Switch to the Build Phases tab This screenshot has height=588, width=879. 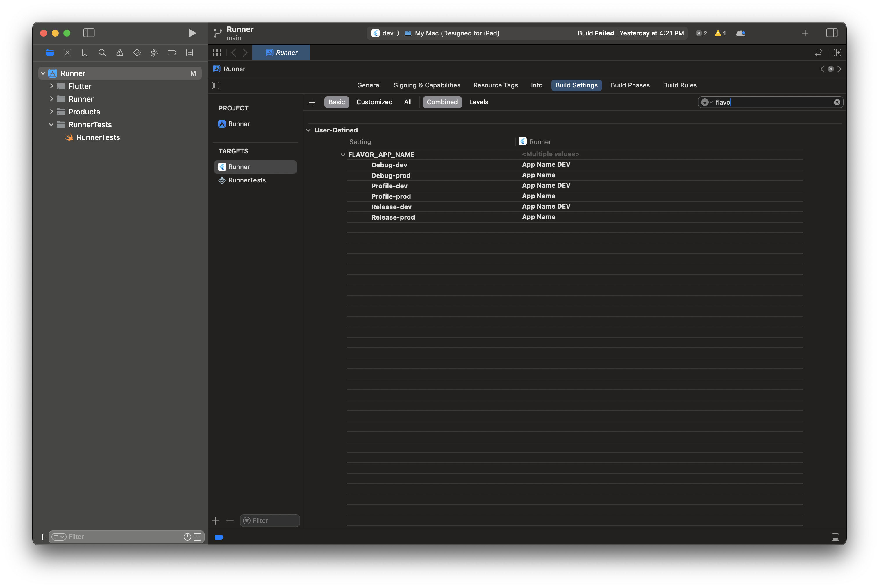click(x=630, y=85)
